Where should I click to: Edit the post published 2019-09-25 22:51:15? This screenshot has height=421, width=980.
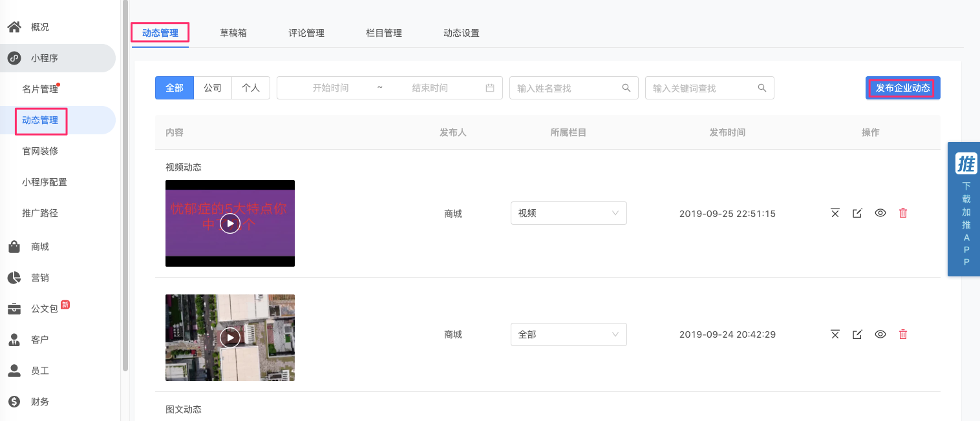[857, 213]
